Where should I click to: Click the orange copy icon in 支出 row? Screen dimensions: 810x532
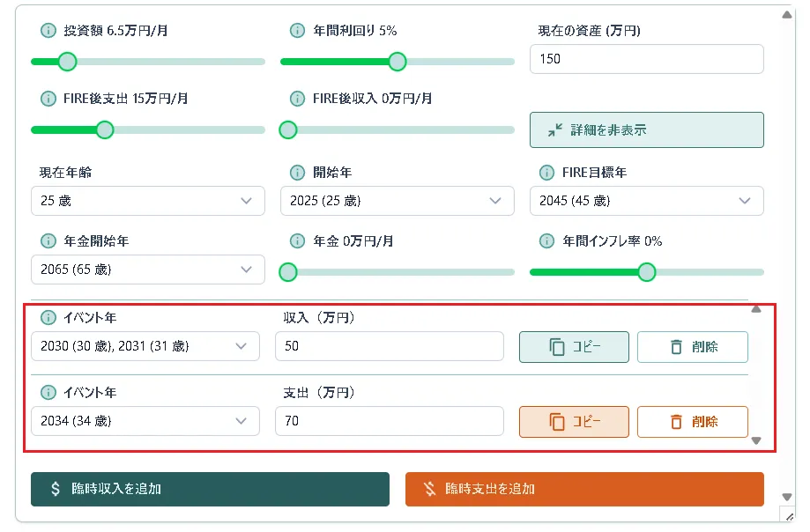click(x=556, y=422)
